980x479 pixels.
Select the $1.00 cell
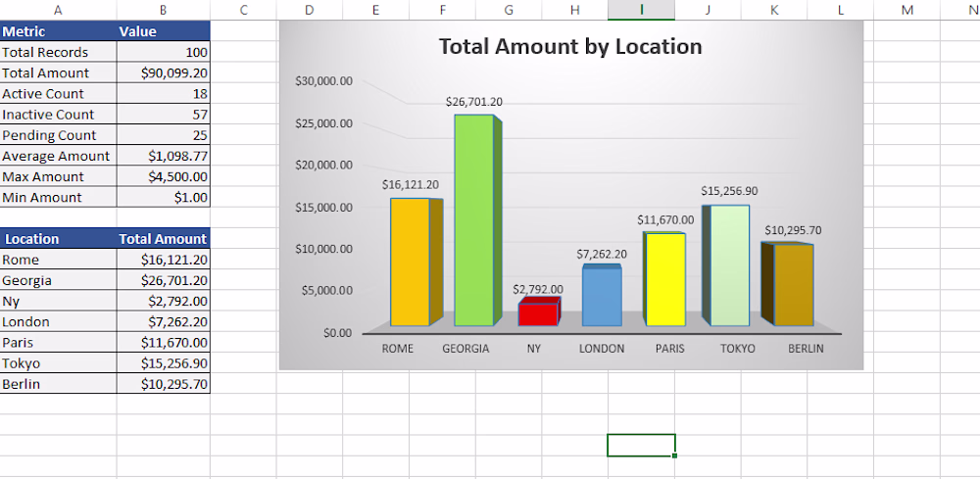coord(163,197)
